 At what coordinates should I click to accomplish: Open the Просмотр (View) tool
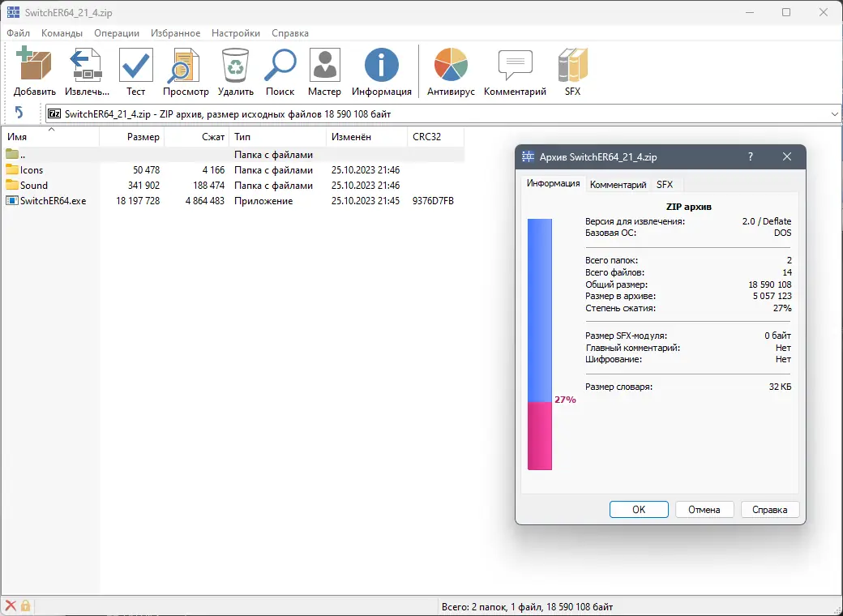click(x=186, y=65)
